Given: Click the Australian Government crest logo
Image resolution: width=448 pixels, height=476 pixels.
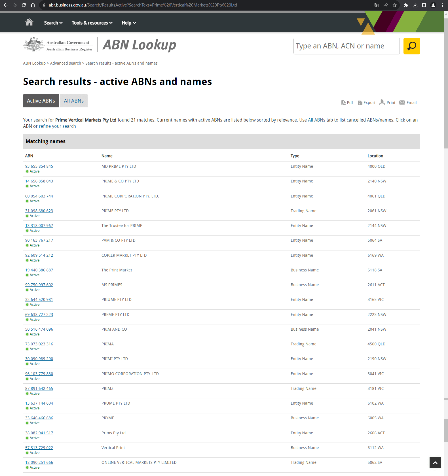Looking at the screenshot, I should 34,44.
